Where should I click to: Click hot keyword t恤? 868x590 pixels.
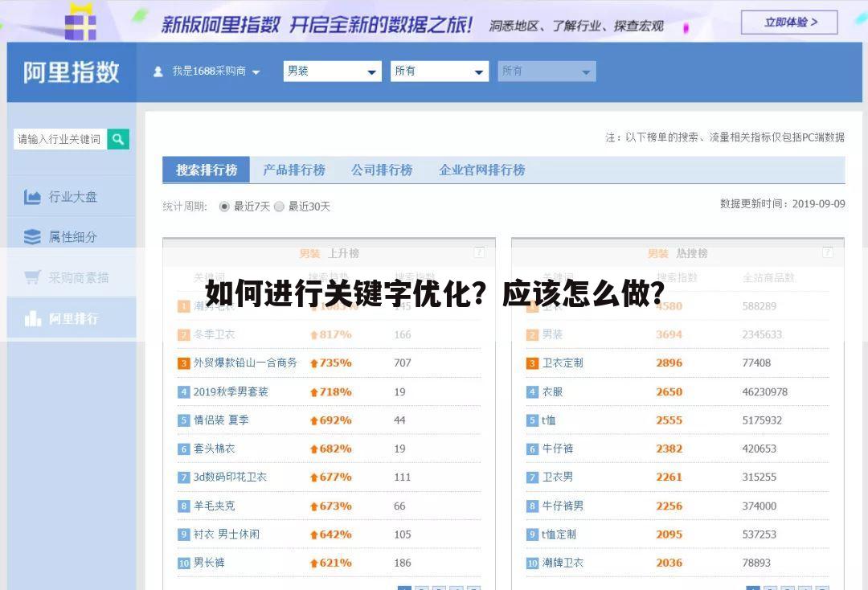[549, 420]
